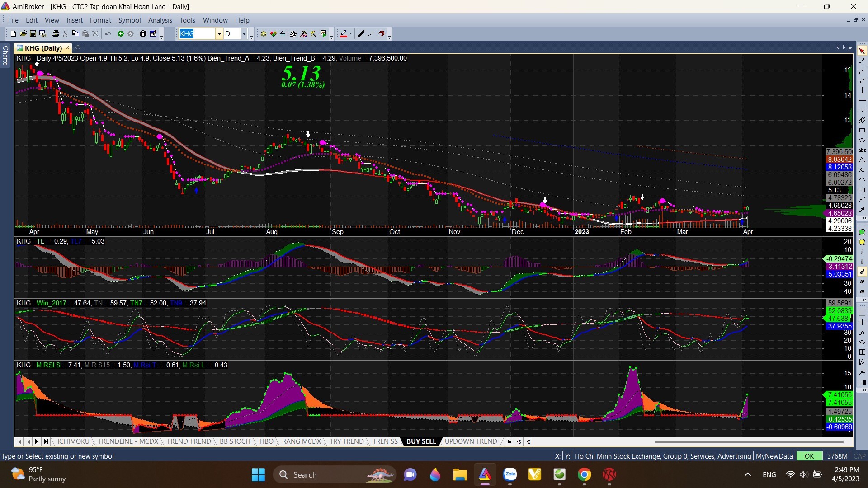Show hidden system tray icons
Image resolution: width=868 pixels, height=488 pixels.
[748, 474]
